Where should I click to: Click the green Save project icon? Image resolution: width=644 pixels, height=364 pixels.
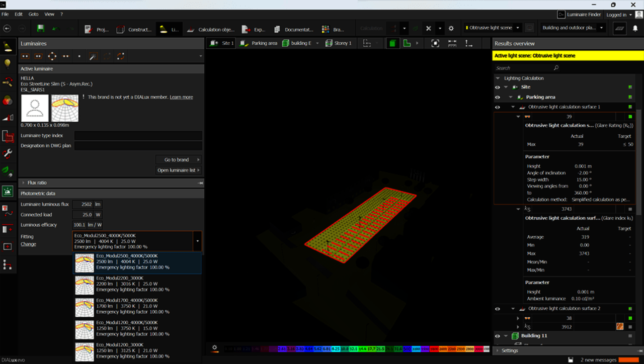(40, 29)
